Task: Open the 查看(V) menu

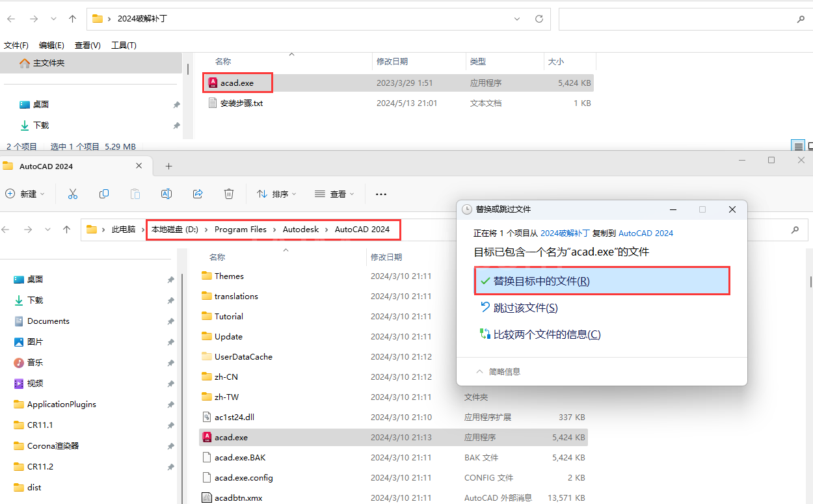Action: pos(88,46)
